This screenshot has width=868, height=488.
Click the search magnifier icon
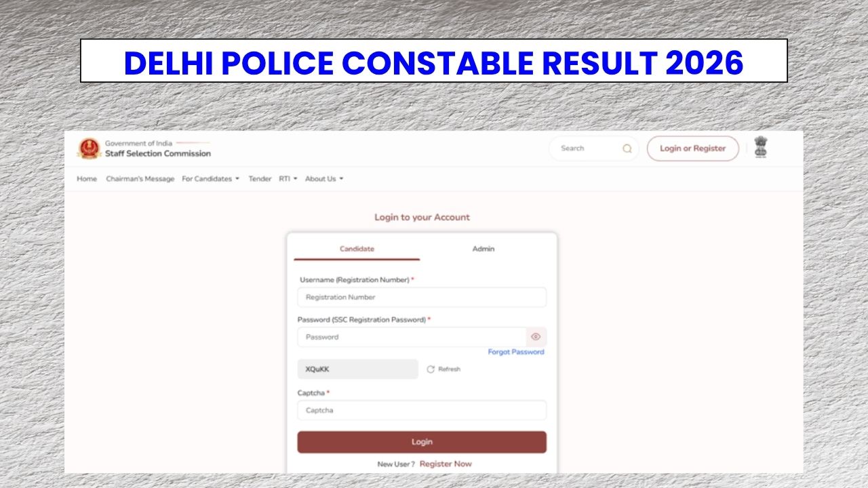(627, 148)
